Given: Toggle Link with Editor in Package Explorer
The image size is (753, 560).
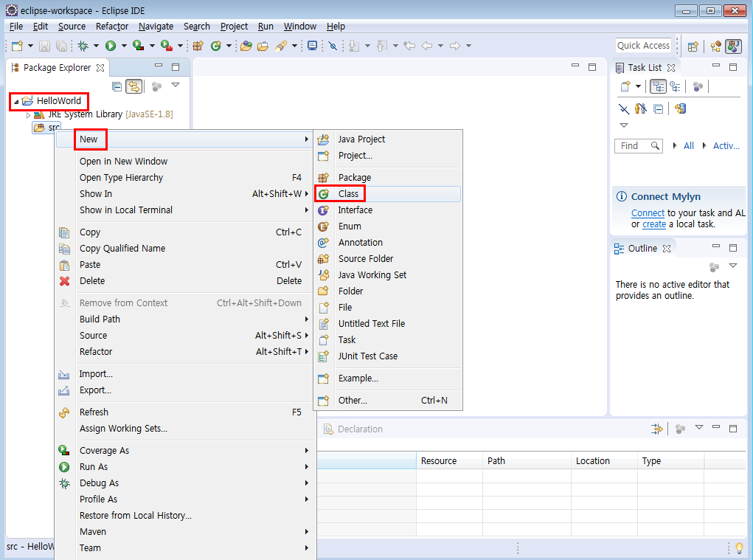Looking at the screenshot, I should pyautogui.click(x=134, y=86).
